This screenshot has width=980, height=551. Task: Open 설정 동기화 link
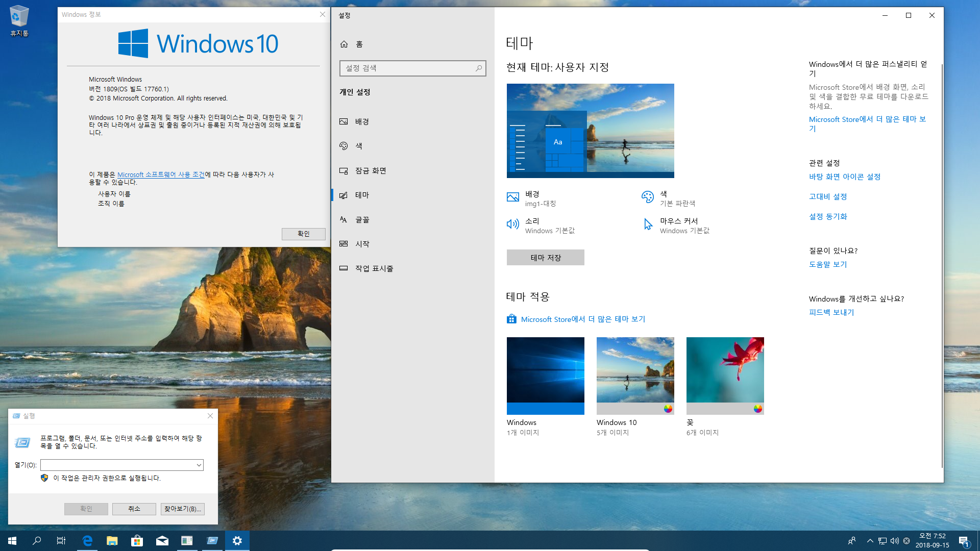828,216
